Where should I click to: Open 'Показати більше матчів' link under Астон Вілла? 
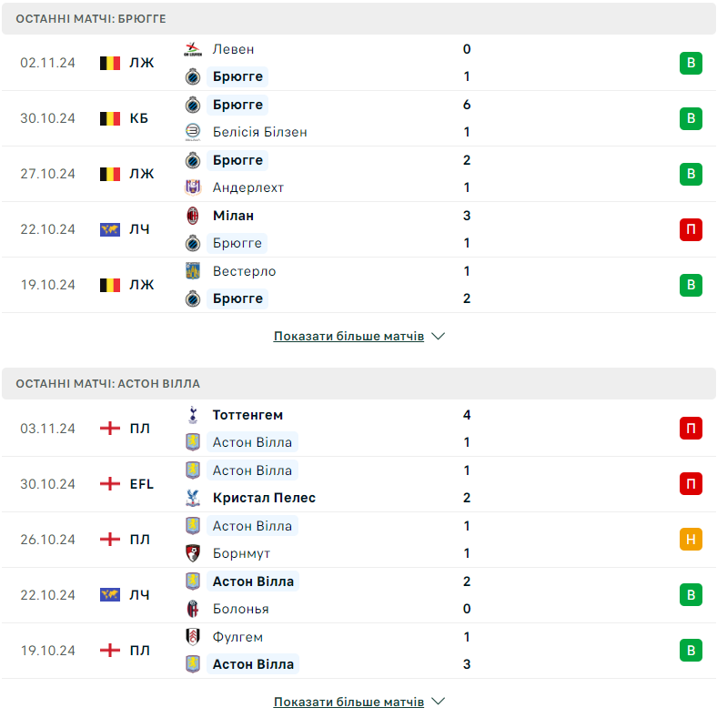[348, 702]
